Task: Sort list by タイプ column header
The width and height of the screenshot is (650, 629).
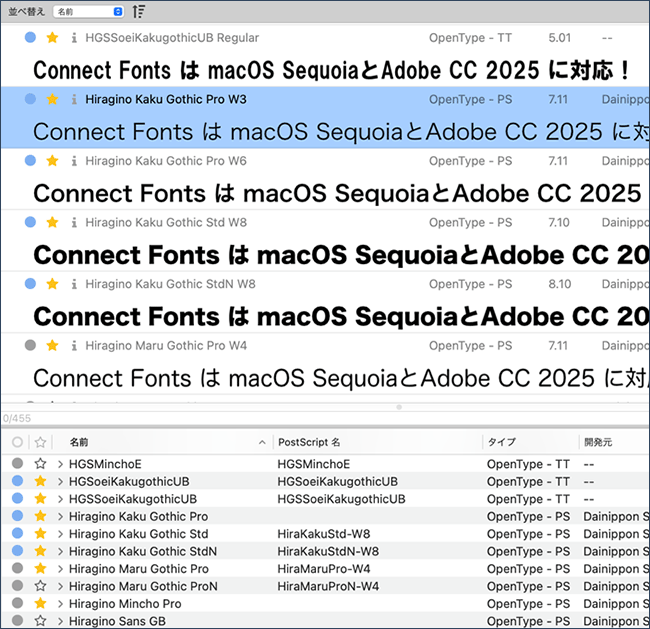Action: click(x=502, y=442)
